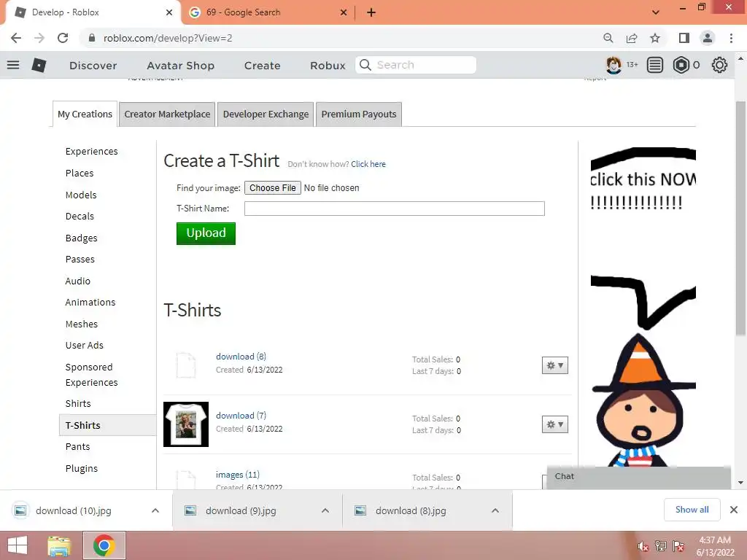
Task: Open the hamburger navigation menu
Action: tap(13, 65)
